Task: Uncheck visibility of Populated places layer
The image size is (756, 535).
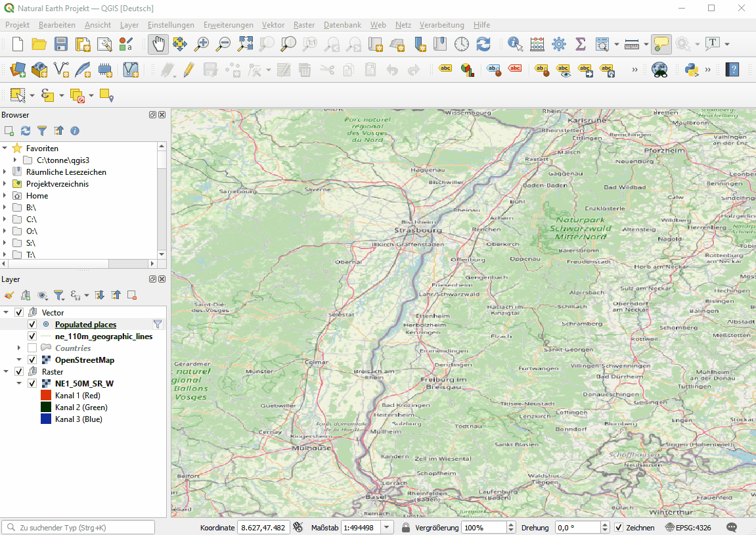Action: (32, 324)
